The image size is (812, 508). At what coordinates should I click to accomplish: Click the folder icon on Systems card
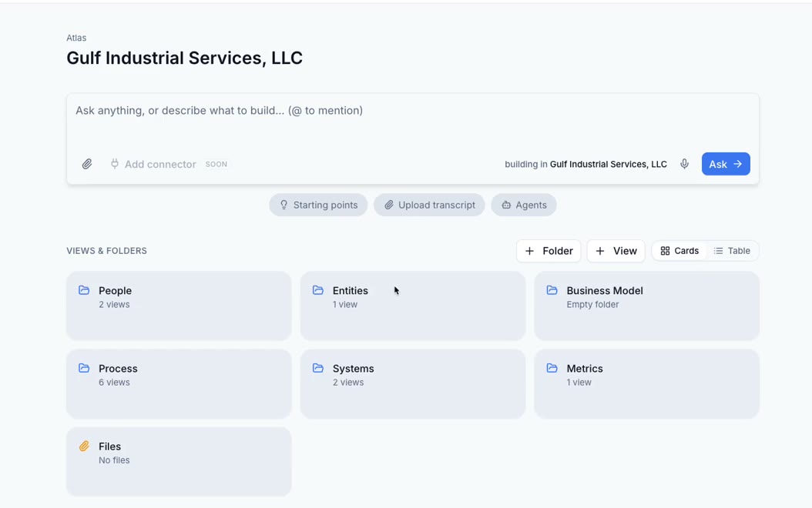(318, 368)
